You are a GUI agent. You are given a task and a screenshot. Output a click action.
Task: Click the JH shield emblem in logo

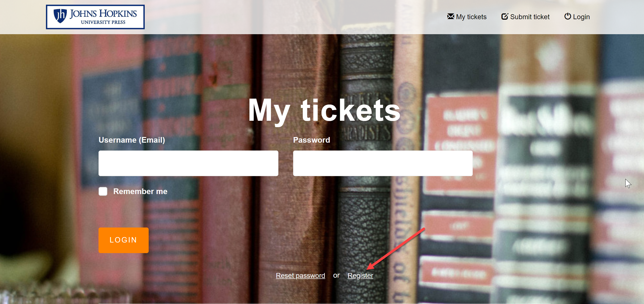tap(60, 16)
